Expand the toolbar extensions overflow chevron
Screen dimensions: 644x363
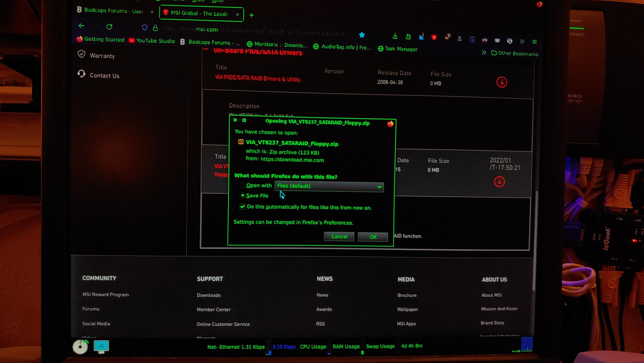[522, 41]
